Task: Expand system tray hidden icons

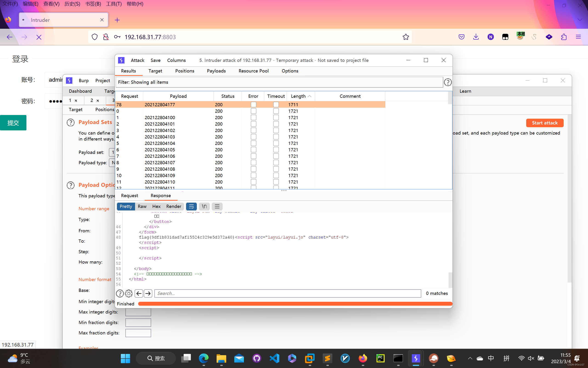Action: (470, 358)
